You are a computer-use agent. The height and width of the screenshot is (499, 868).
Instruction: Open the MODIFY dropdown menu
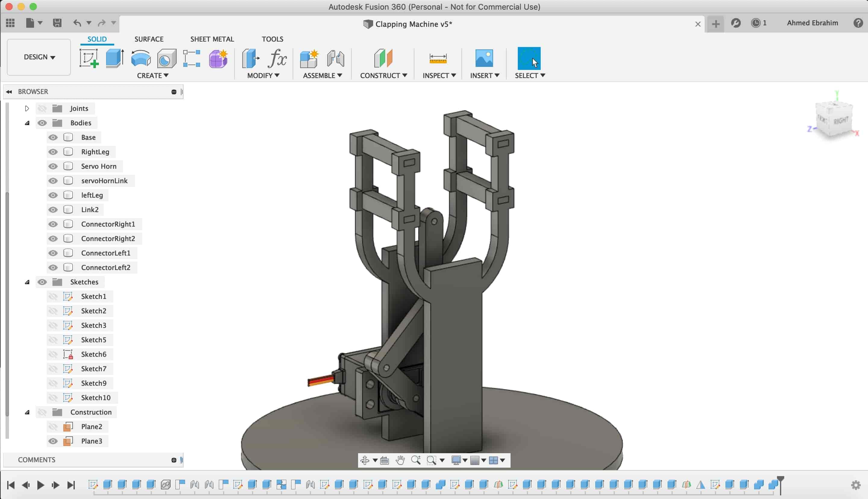[x=263, y=75]
